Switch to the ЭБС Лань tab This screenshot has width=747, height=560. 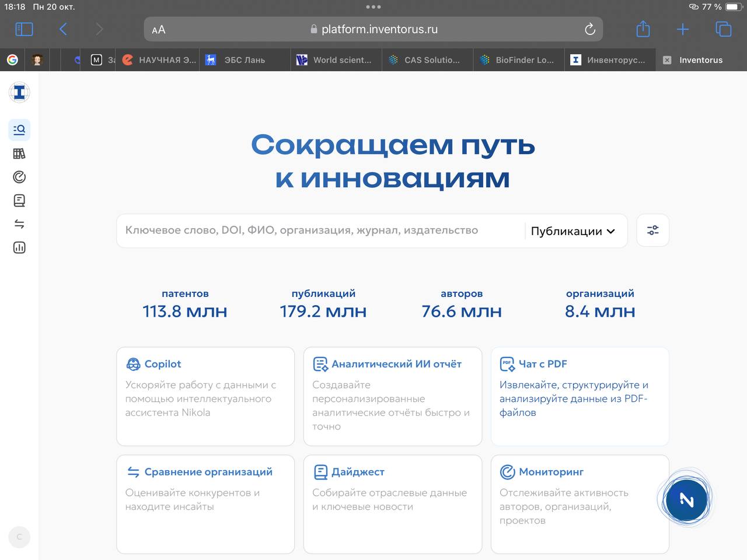[244, 60]
